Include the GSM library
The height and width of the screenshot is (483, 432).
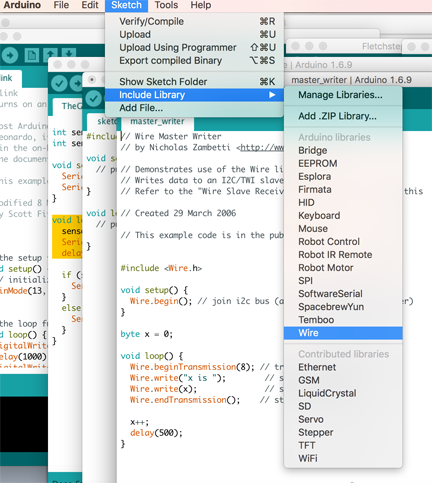click(343, 380)
